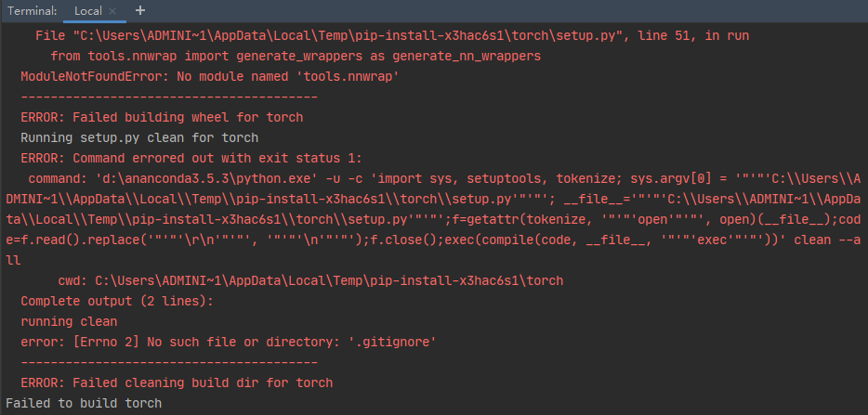Click the second dashed separator above 'Failed cleaning'
The image size is (868, 415).
(x=169, y=362)
